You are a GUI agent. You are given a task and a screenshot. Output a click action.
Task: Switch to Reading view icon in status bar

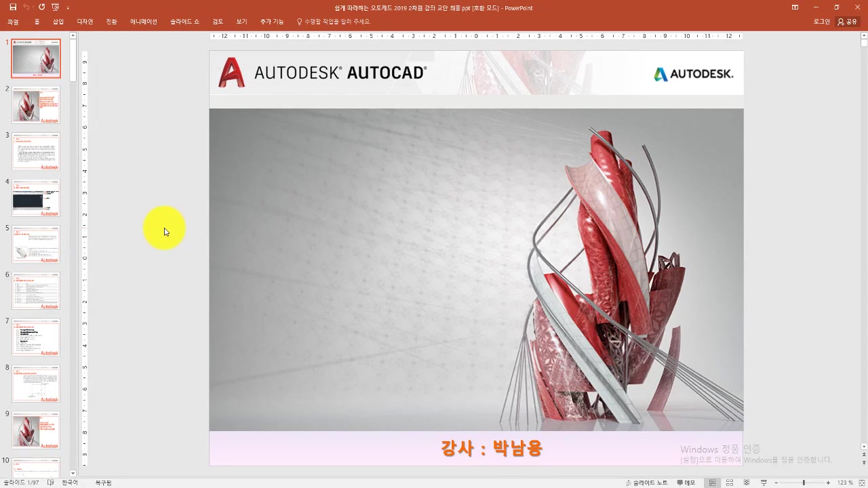coord(746,483)
